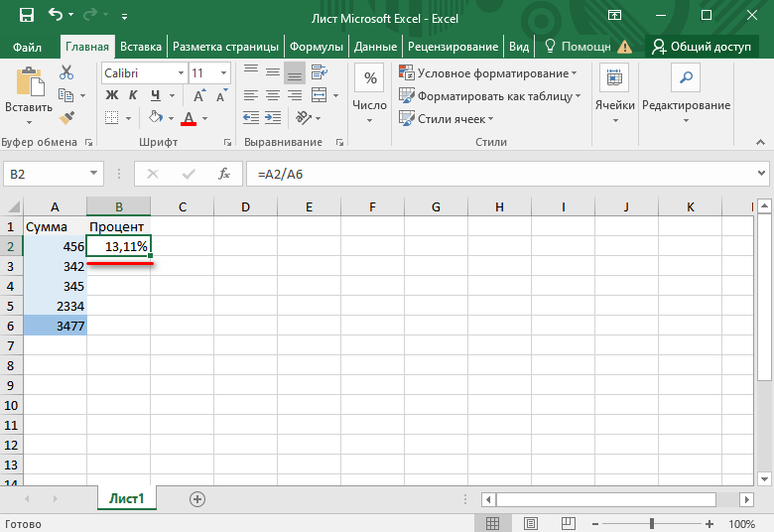Viewport: 774px width, 532px height.
Task: Expand the formula bar
Action: pos(761,174)
